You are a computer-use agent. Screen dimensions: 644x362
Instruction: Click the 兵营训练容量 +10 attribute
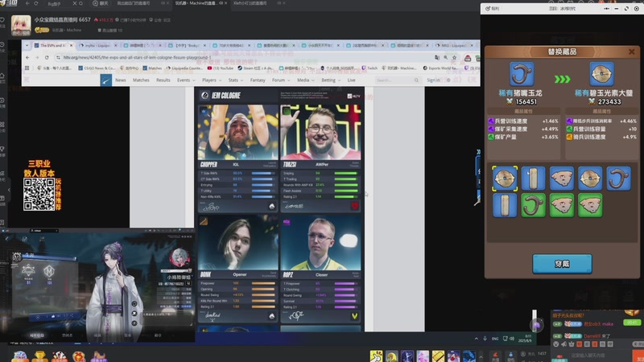click(601, 129)
